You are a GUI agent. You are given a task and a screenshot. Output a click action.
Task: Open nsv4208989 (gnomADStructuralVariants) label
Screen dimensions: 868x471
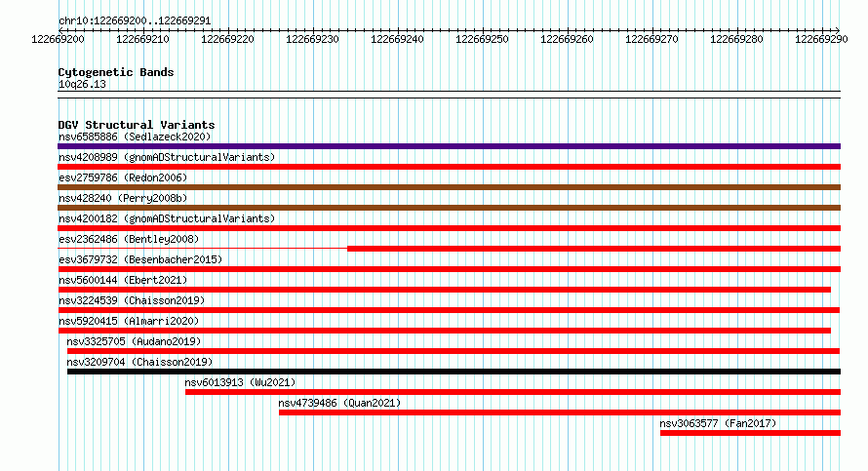click(x=167, y=157)
